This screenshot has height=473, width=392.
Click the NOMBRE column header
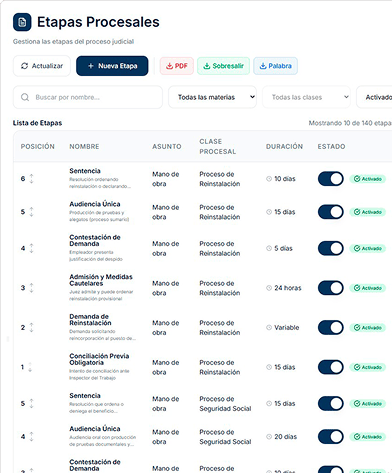(x=84, y=146)
